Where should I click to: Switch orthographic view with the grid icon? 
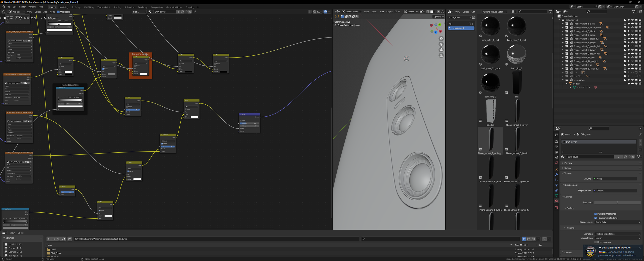441,56
